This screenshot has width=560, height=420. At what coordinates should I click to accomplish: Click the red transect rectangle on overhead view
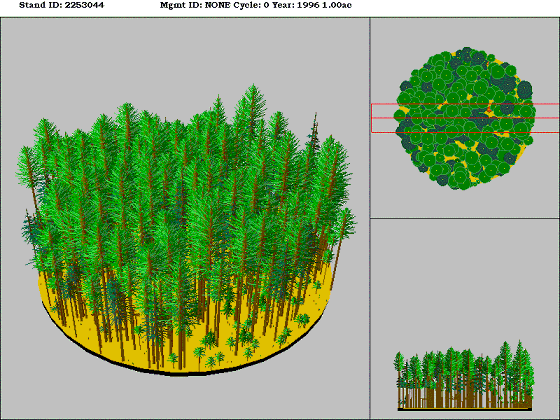[465, 118]
